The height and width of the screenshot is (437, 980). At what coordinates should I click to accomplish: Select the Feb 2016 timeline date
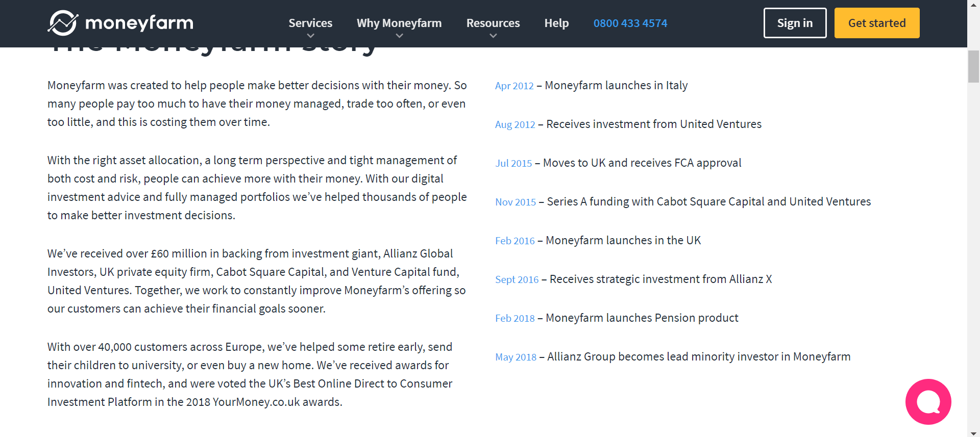515,241
